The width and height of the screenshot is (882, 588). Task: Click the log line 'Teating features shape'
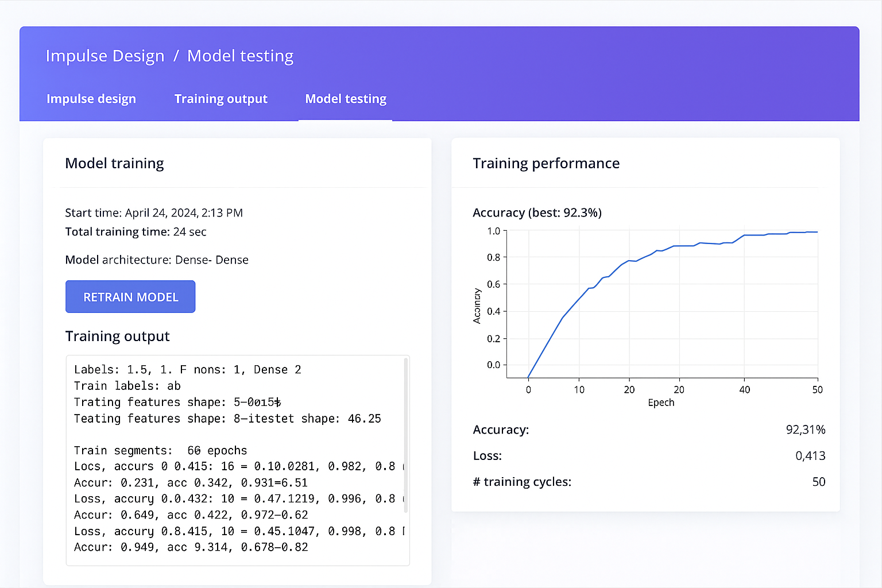pyautogui.click(x=227, y=419)
